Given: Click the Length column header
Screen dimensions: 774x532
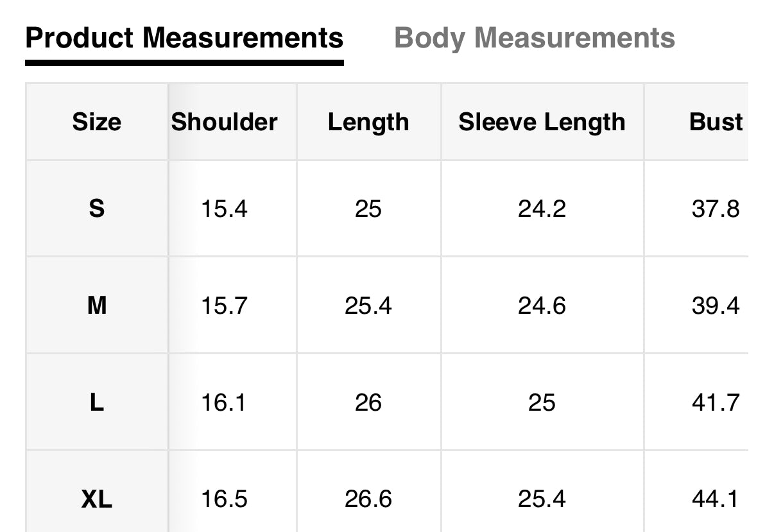Looking at the screenshot, I should click(368, 122).
